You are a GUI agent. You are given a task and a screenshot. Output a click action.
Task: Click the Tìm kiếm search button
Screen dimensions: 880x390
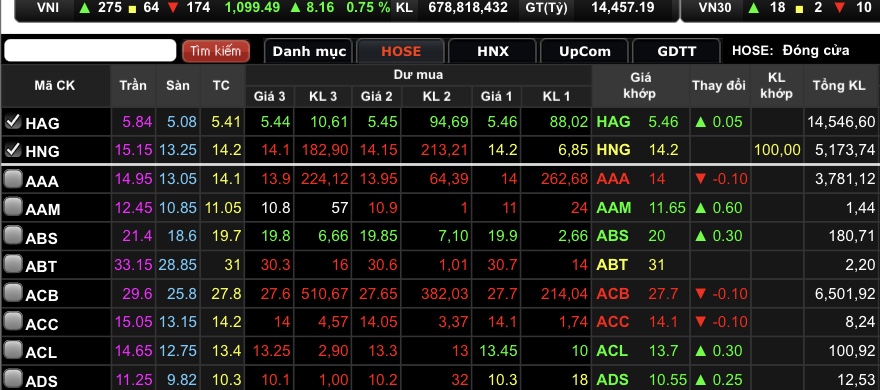(216, 51)
